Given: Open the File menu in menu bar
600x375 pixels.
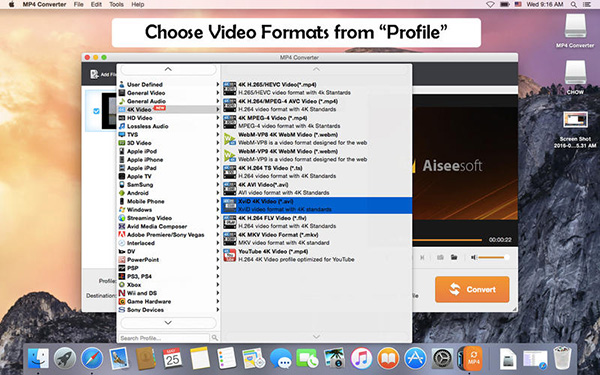Looking at the screenshot, I should point(78,5).
